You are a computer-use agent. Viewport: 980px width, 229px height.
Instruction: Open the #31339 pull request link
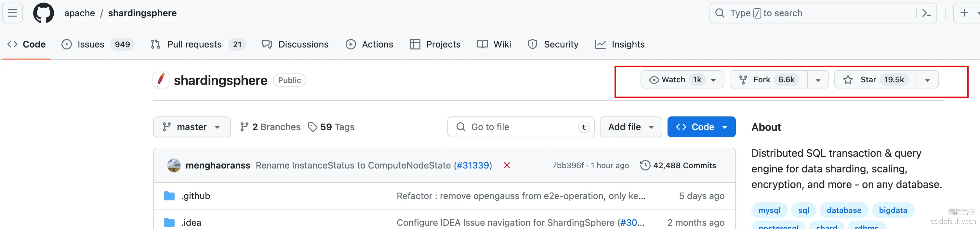pos(473,165)
